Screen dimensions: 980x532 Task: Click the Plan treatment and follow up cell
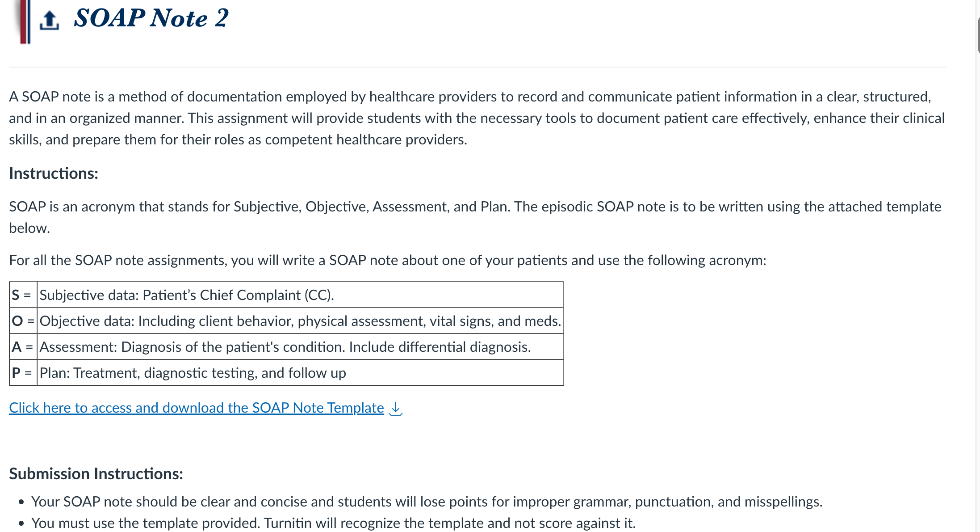[x=300, y=372]
